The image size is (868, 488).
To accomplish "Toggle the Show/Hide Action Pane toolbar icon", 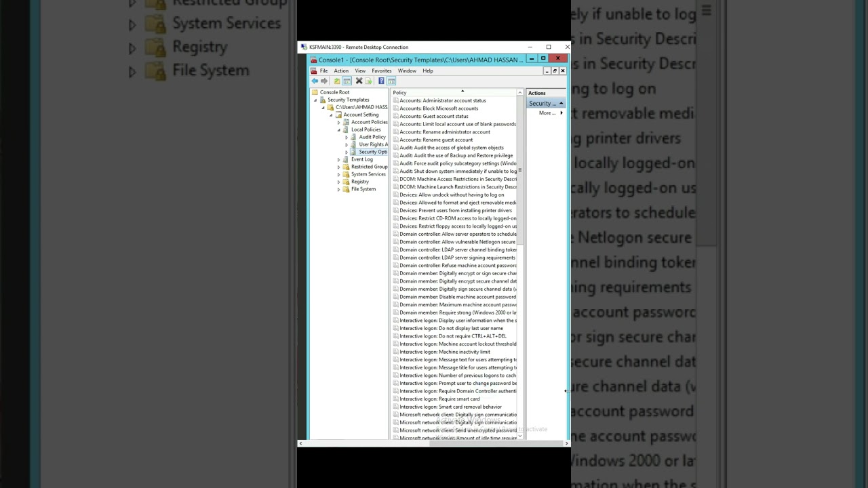I will (391, 81).
